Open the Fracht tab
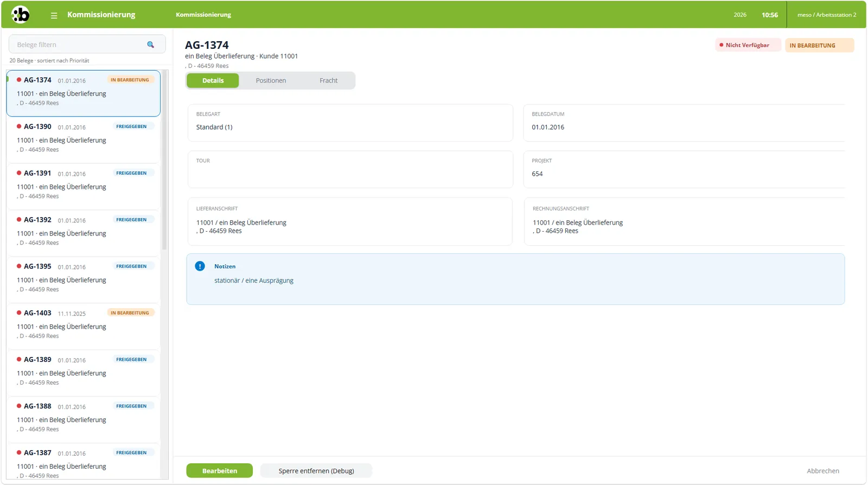Screen dimensions: 868x485 (328, 80)
